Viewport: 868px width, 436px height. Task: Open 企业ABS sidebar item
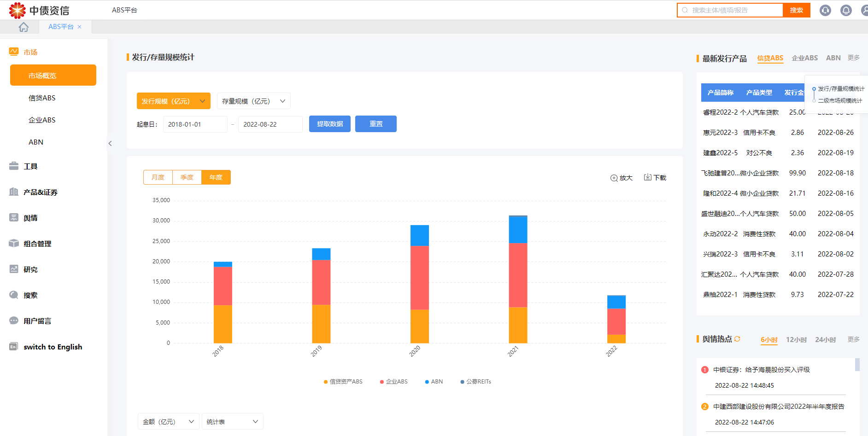tap(42, 120)
